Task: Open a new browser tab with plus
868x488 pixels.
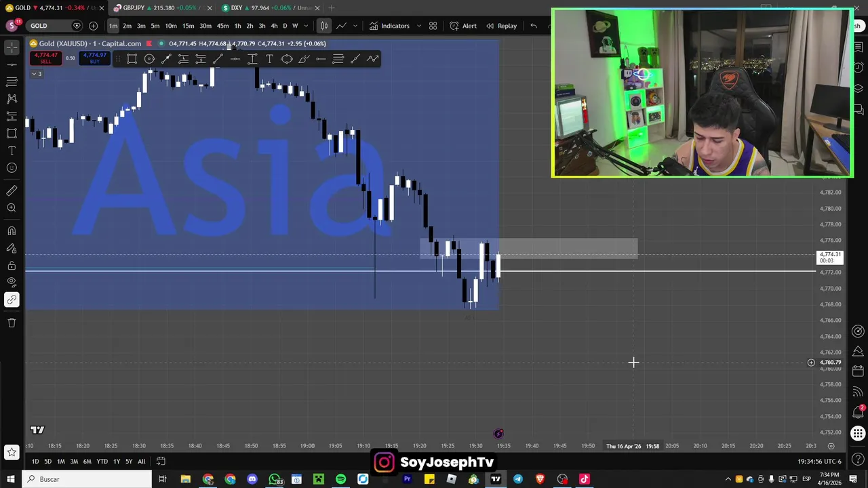Action: point(332,7)
